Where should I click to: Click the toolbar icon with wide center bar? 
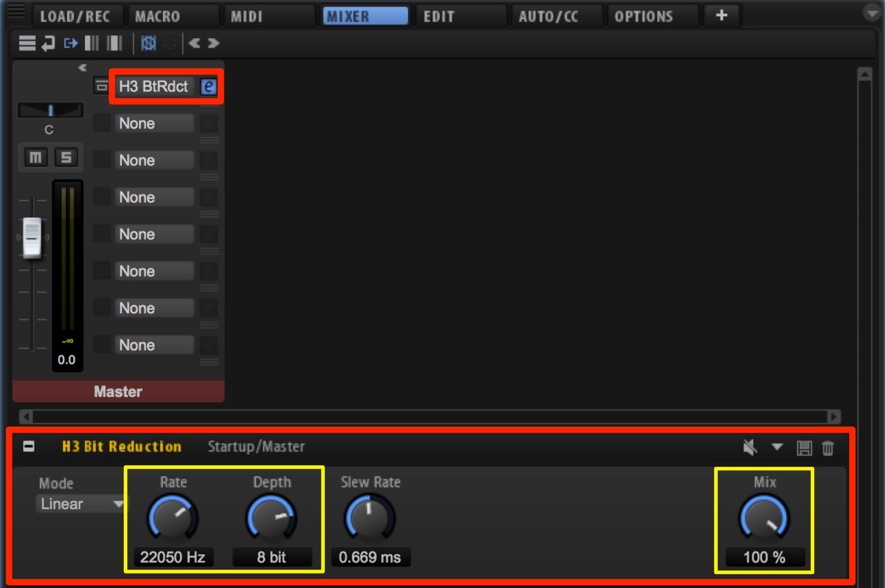pos(114,43)
